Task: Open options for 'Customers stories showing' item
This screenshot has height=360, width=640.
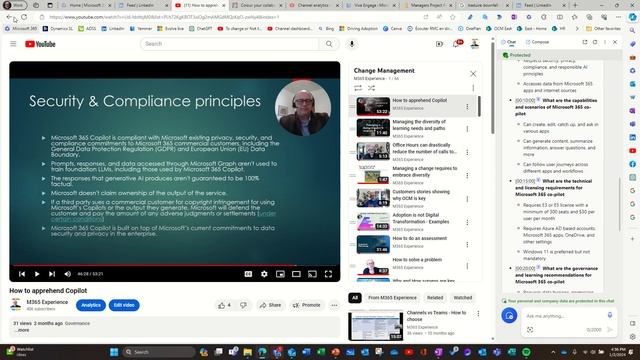Action: (x=467, y=199)
